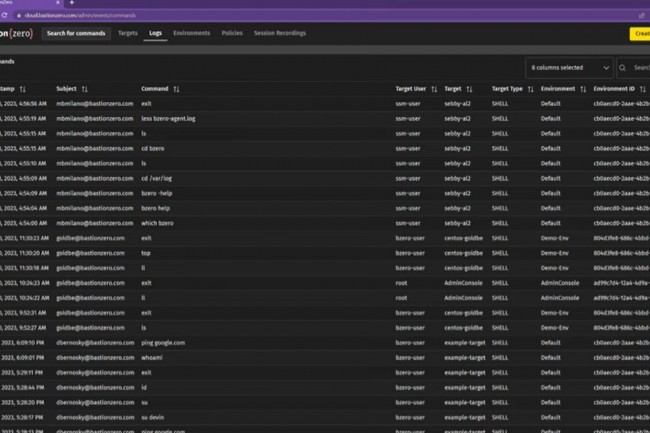
Task: Click sebby-al2 target in the 4:55:19 AM row
Action: pos(457,119)
